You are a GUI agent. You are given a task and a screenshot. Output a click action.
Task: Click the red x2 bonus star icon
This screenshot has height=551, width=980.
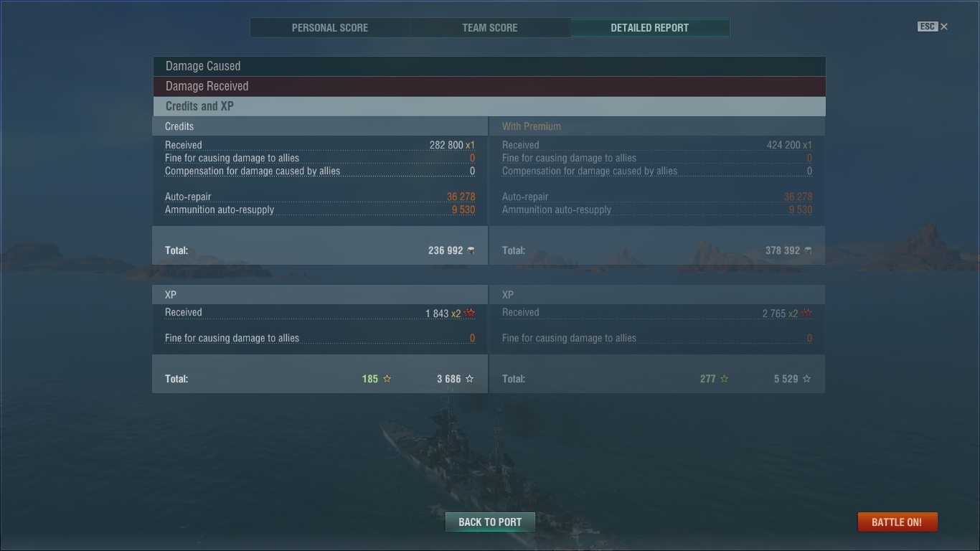470,314
